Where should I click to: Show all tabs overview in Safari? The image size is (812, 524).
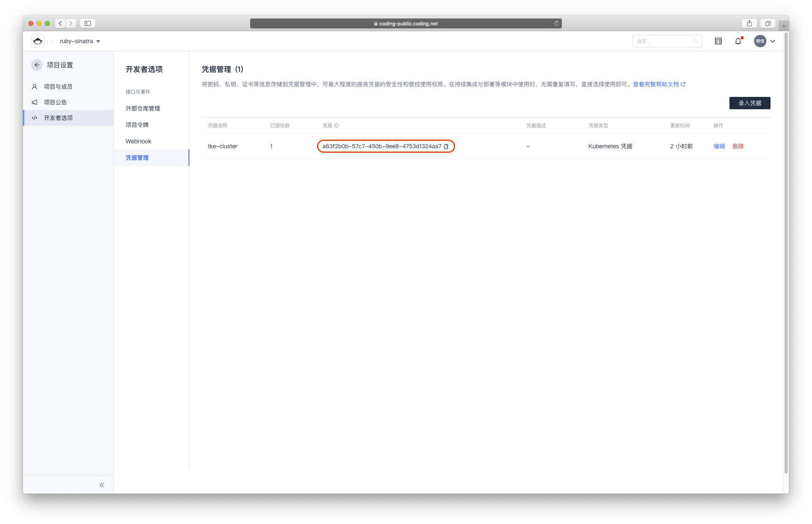tap(768, 23)
